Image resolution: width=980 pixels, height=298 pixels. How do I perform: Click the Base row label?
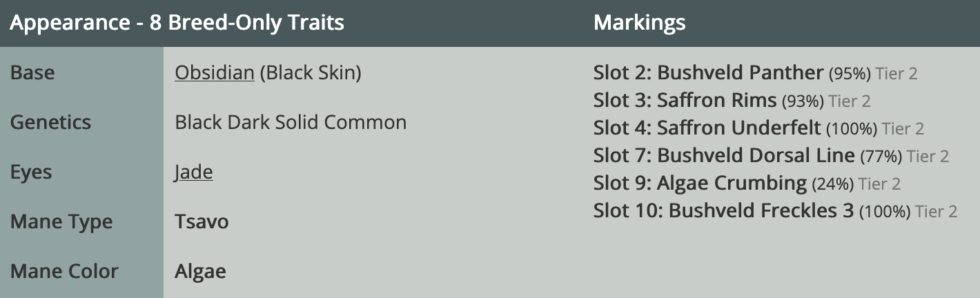pos(32,72)
